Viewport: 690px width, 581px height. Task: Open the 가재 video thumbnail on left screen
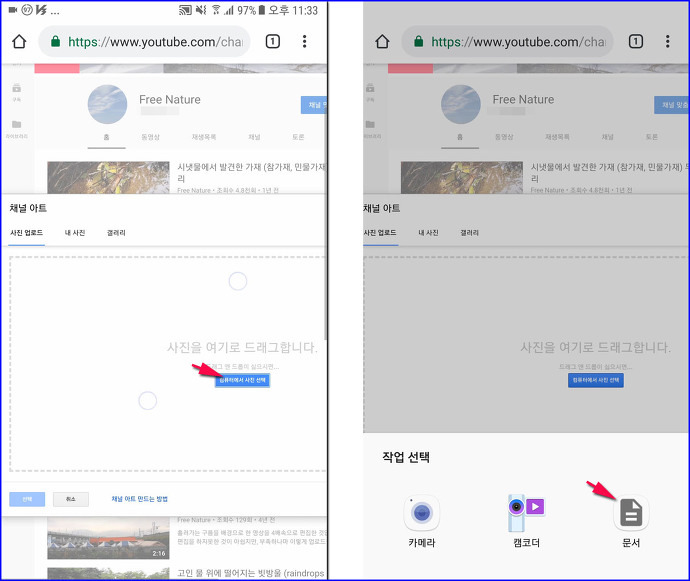point(108,177)
